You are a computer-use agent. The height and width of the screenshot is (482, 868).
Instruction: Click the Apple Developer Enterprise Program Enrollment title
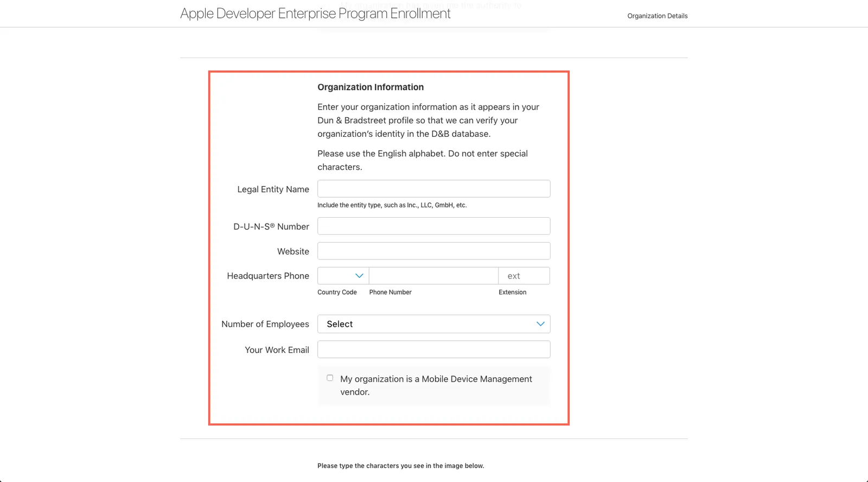(315, 14)
